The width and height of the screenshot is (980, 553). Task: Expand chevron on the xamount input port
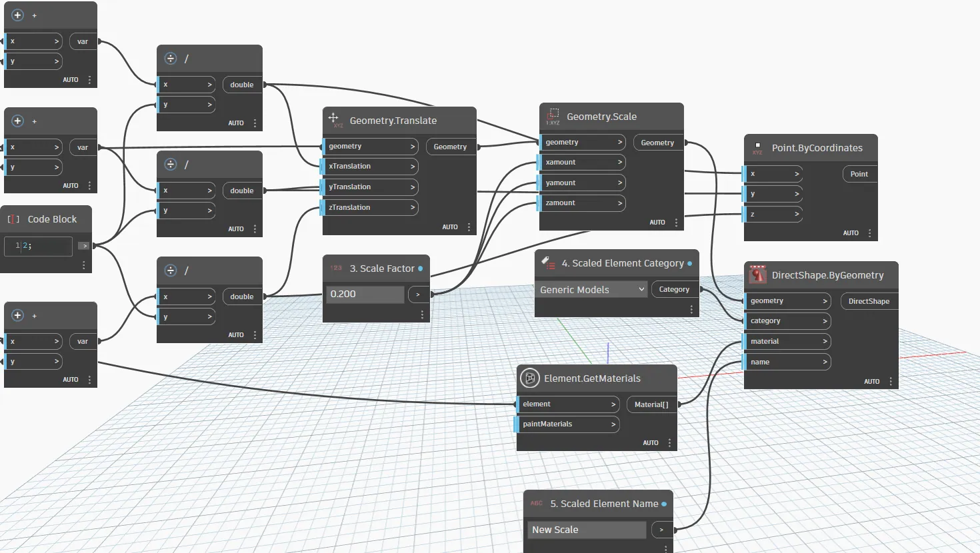click(x=620, y=163)
